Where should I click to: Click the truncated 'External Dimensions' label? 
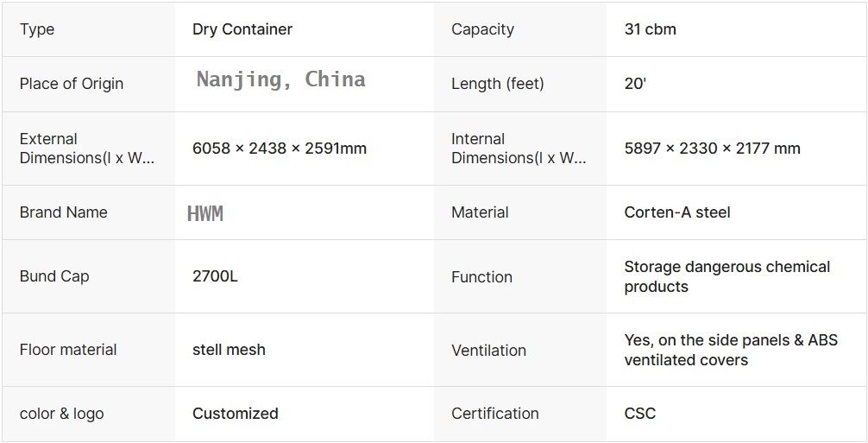tap(86, 149)
